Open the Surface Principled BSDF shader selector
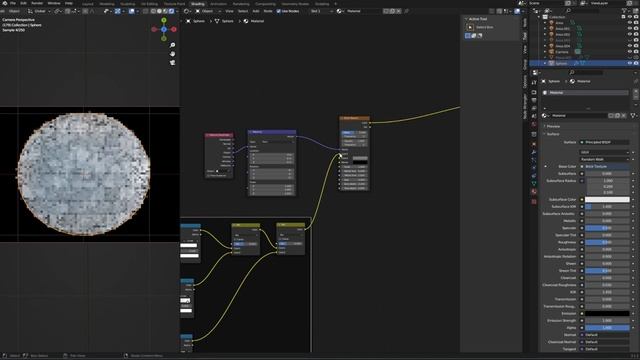The height and width of the screenshot is (360, 640). click(604, 142)
